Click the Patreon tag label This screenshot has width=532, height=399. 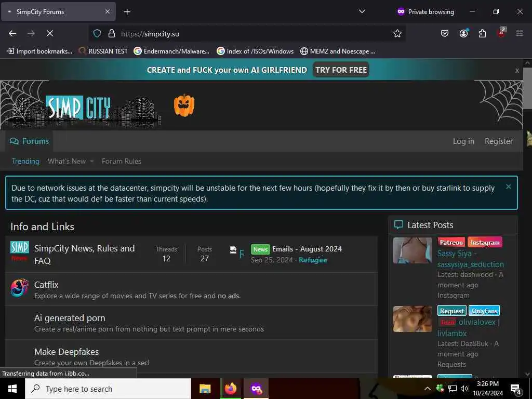click(x=451, y=242)
